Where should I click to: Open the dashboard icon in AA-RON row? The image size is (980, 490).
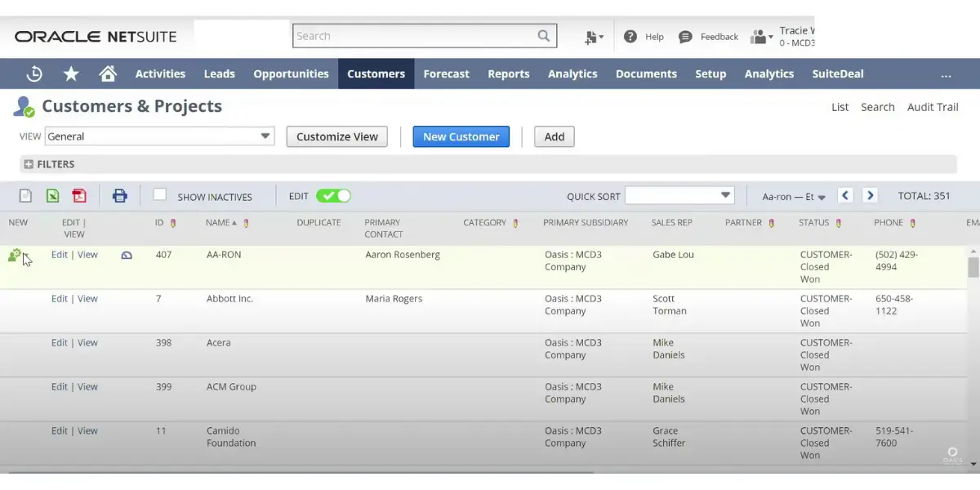(127, 256)
